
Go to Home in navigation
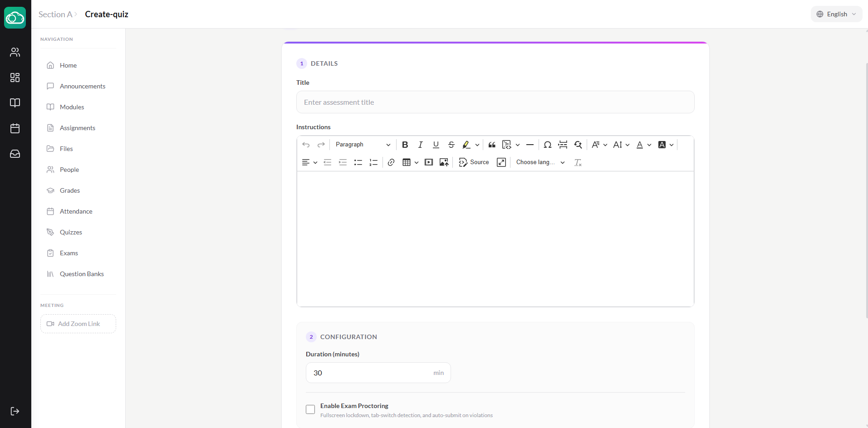click(78, 65)
